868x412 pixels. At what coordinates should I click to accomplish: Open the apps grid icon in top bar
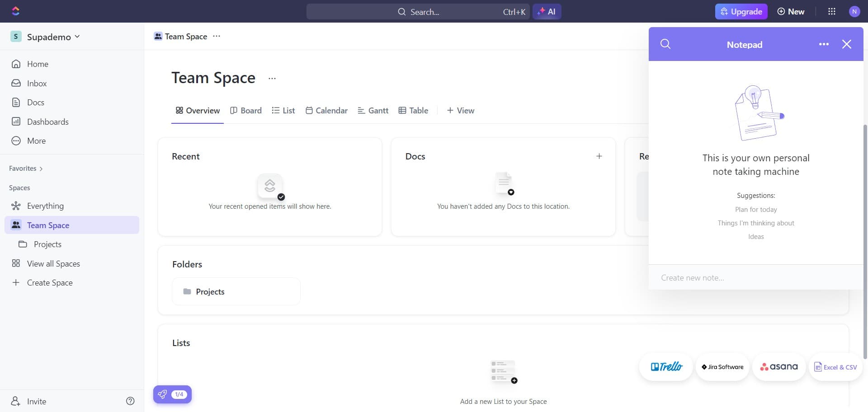coord(831,12)
